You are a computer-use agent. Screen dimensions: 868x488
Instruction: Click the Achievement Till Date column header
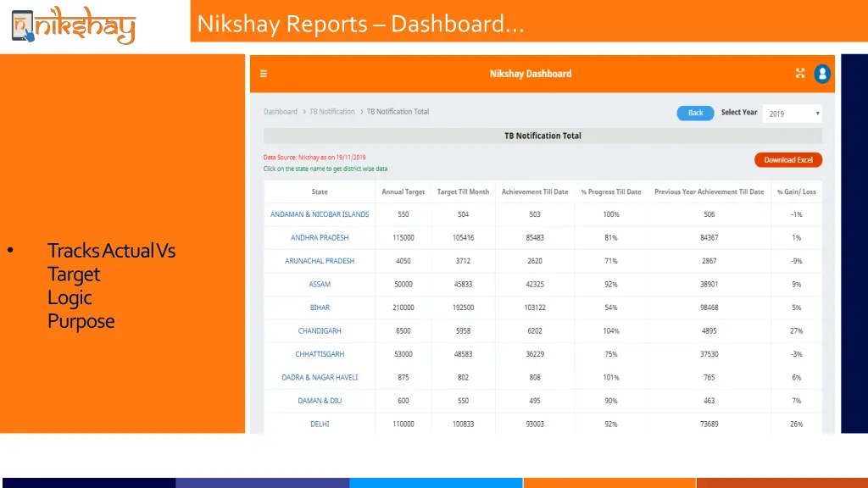pyautogui.click(x=535, y=192)
